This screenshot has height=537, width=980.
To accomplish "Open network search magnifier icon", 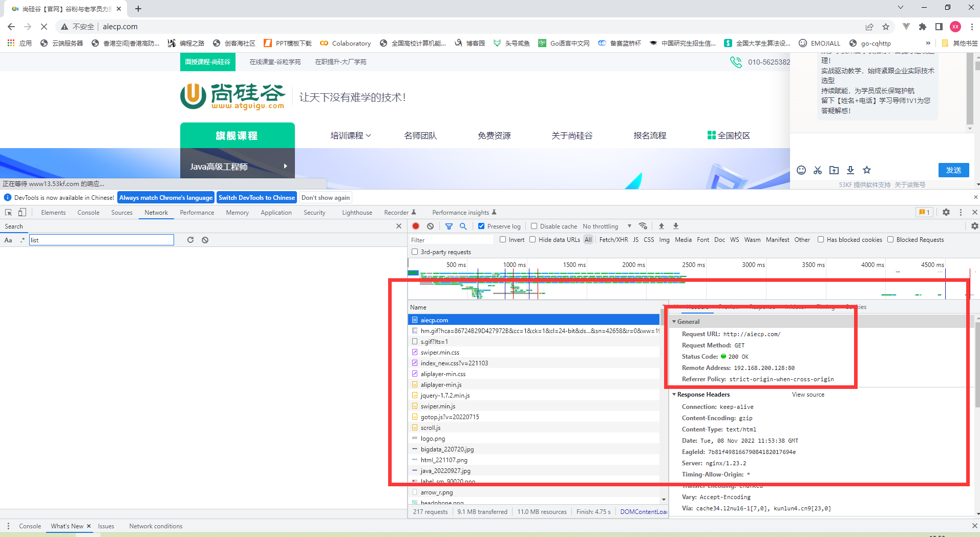I will click(463, 226).
